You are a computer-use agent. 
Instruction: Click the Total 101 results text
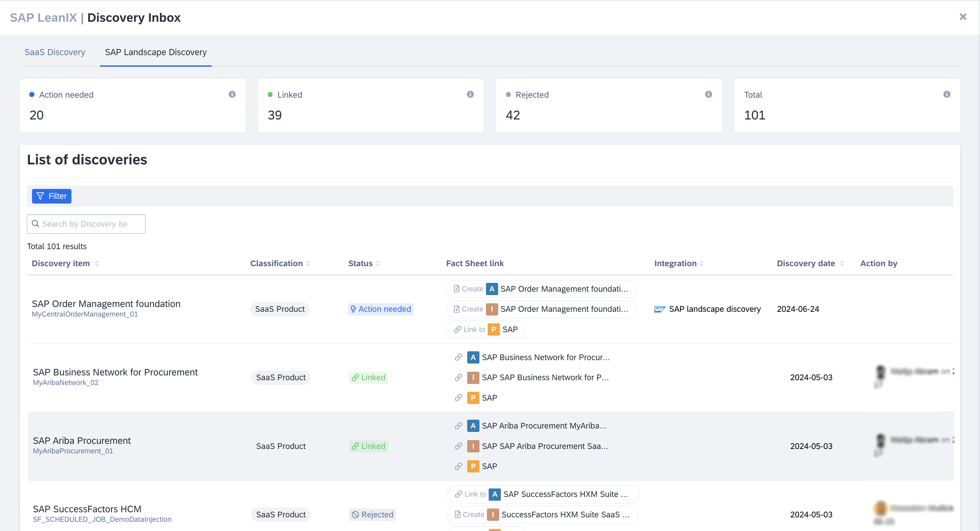[x=57, y=246]
